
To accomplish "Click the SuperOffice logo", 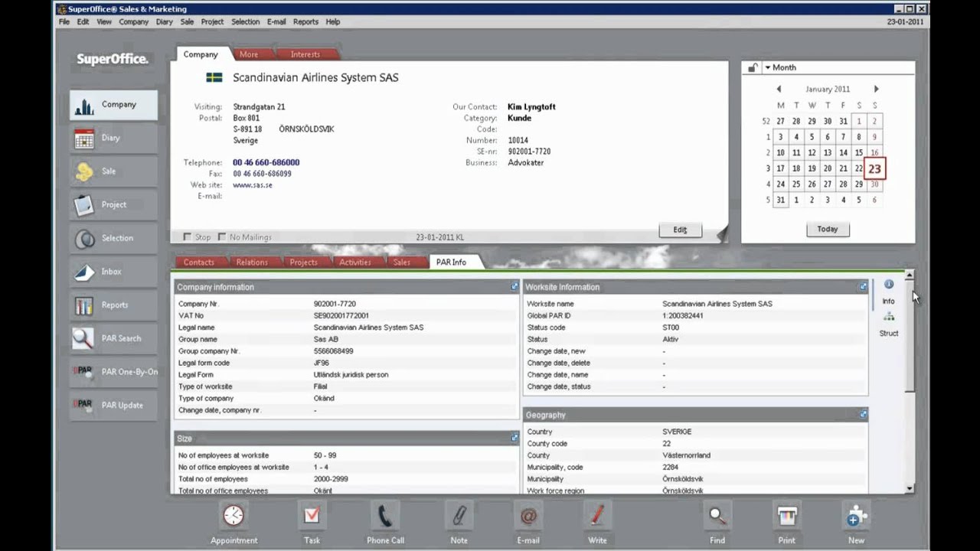I will point(113,60).
